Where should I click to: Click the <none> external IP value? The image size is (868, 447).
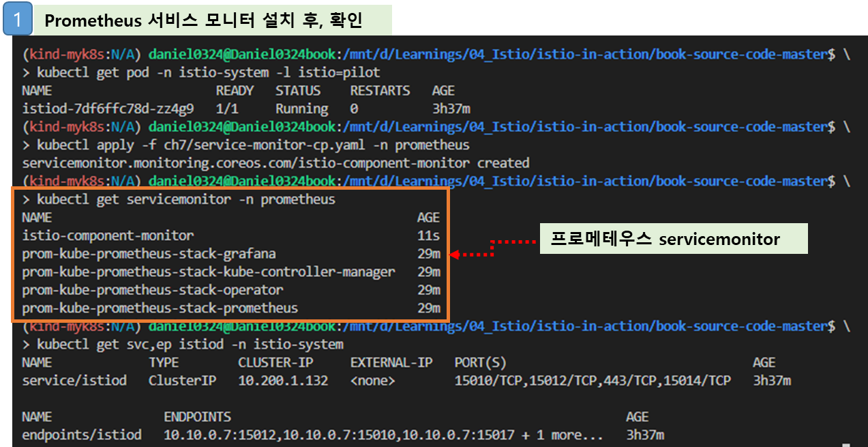[372, 380]
